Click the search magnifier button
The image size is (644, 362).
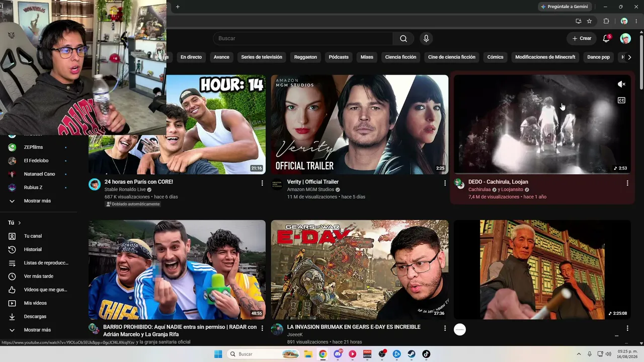(x=404, y=39)
